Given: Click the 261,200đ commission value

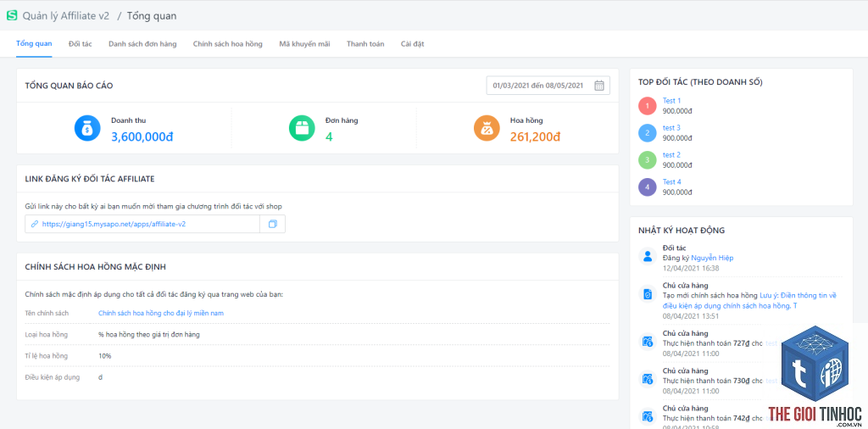Looking at the screenshot, I should click(x=536, y=136).
